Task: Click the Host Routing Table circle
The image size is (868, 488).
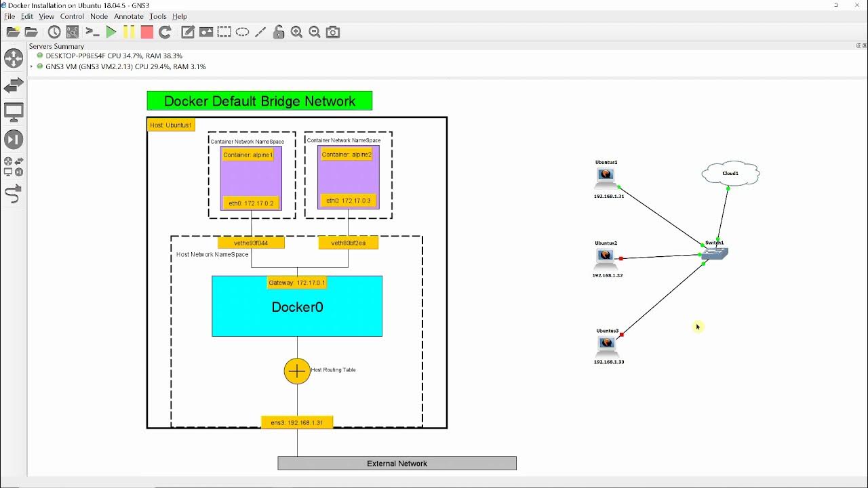Action: pyautogui.click(x=297, y=371)
